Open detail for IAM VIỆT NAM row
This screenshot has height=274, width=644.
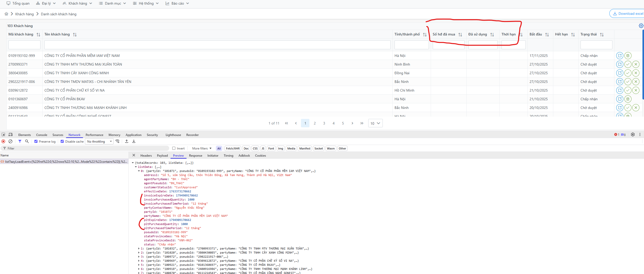coord(620,56)
